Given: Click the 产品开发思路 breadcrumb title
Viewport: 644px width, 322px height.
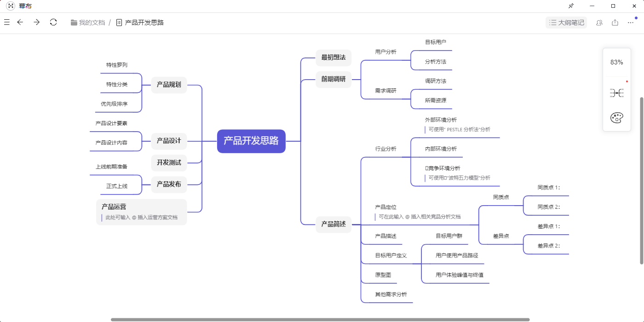Looking at the screenshot, I should (x=144, y=23).
